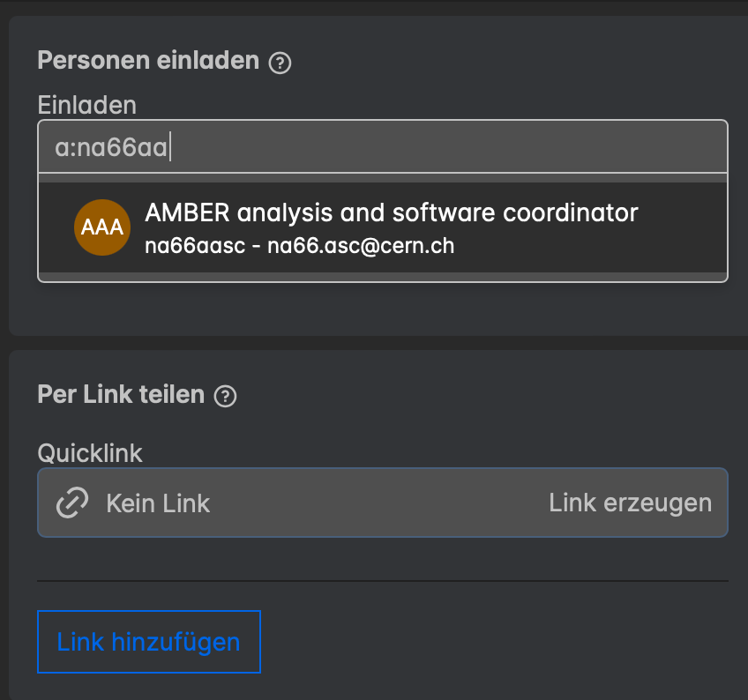Click empty middle area of Quicklink box
Image resolution: width=748 pixels, height=700 pixels.
[379, 503]
